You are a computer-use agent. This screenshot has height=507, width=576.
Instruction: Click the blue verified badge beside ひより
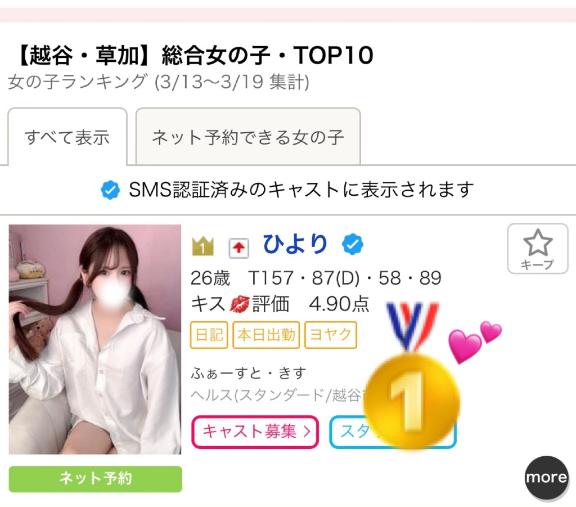point(352,244)
